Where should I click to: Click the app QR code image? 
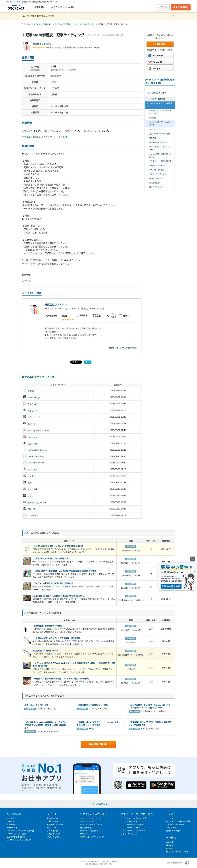tap(118, 785)
